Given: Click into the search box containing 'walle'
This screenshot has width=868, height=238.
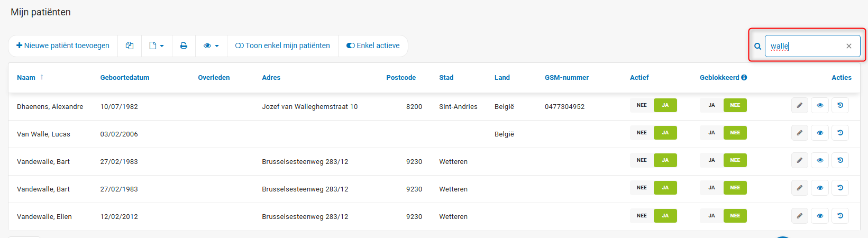Looking at the screenshot, I should pos(804,46).
